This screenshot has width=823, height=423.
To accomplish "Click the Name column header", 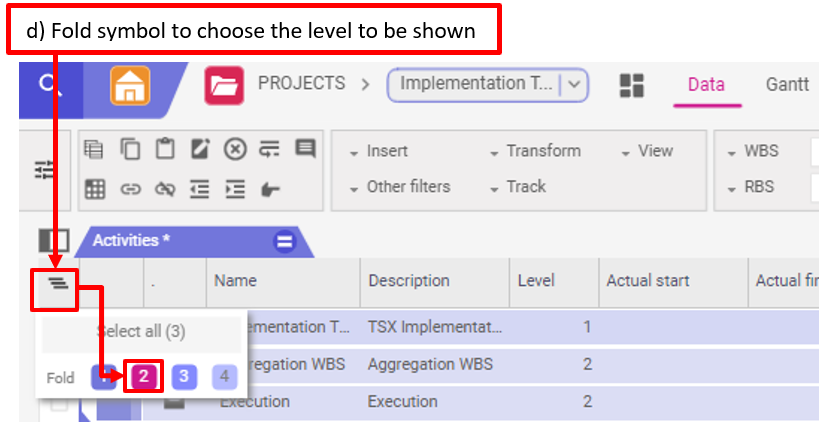I will tap(235, 281).
